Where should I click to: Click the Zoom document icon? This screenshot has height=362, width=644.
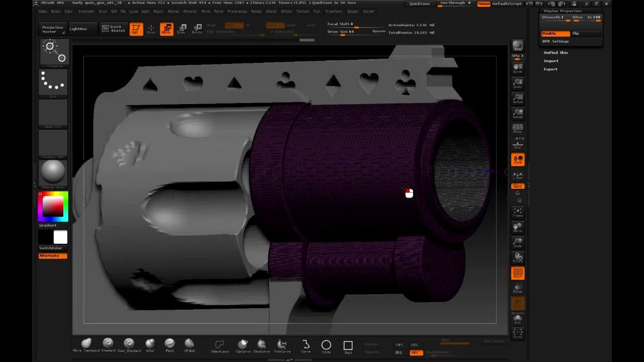(x=518, y=83)
